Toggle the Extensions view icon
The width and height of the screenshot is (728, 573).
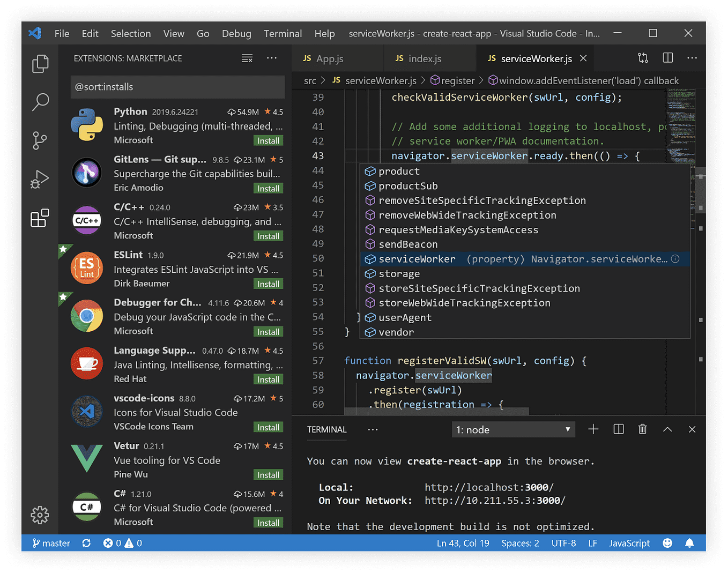(x=40, y=218)
